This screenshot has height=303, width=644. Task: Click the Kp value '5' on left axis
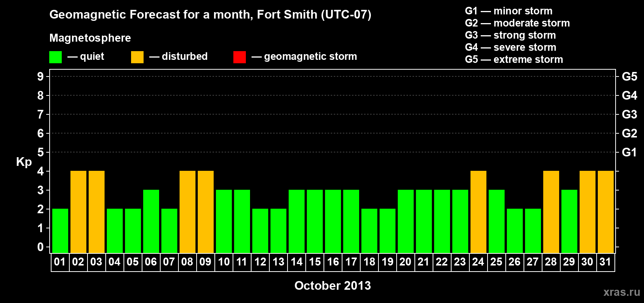coord(41,153)
